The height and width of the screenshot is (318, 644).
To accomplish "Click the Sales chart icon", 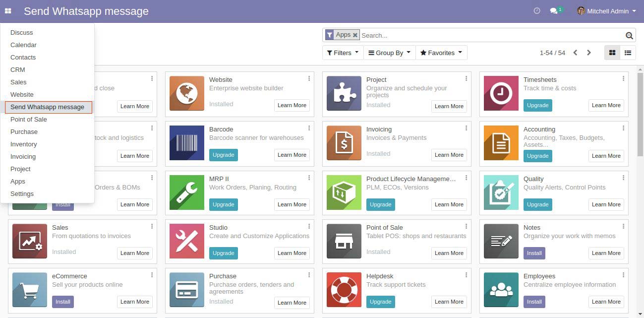I will [30, 241].
